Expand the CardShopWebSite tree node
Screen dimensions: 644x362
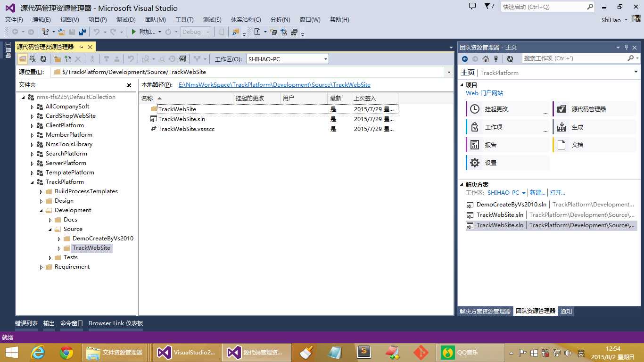(33, 116)
